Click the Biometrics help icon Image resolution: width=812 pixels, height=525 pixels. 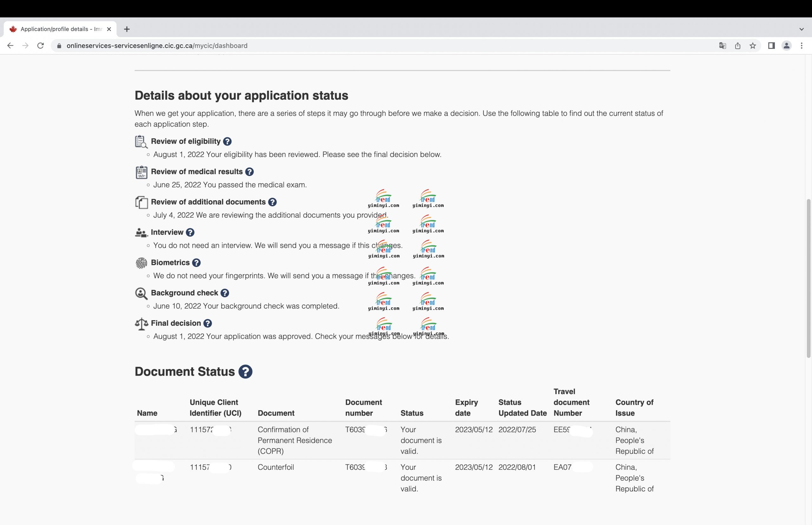pos(196,263)
